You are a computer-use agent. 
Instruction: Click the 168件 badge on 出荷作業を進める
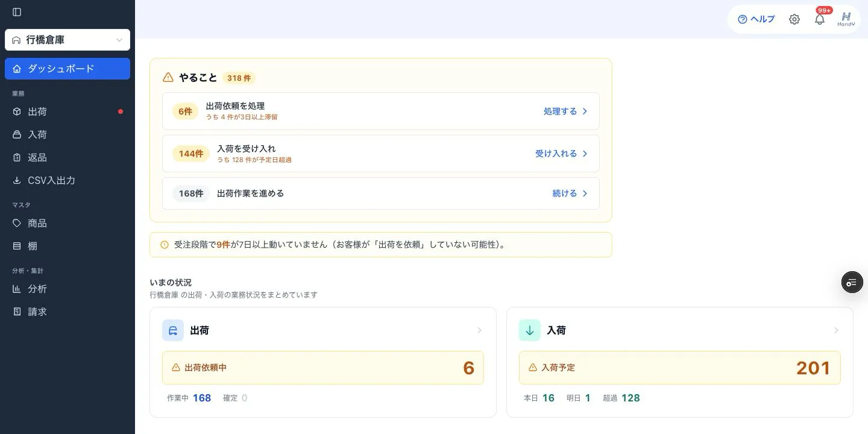coord(191,193)
